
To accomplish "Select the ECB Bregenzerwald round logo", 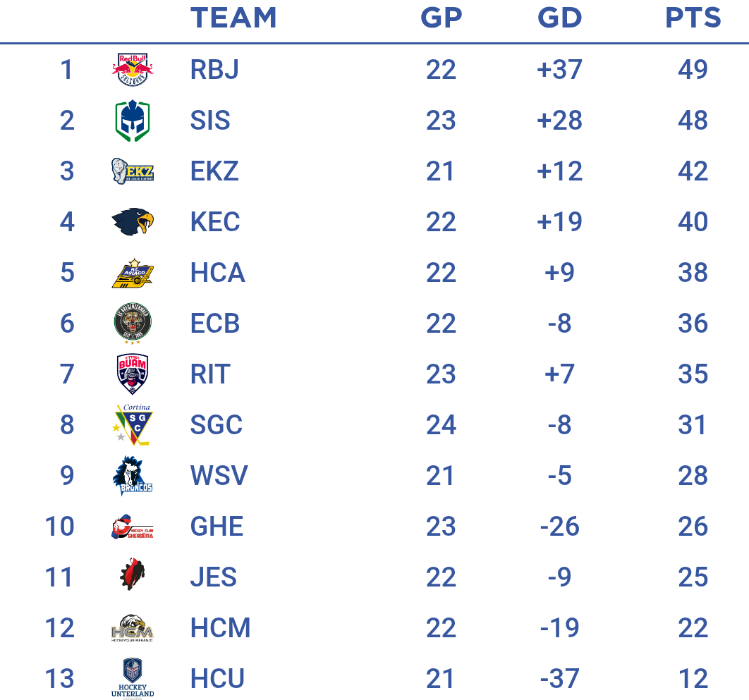I will (133, 324).
